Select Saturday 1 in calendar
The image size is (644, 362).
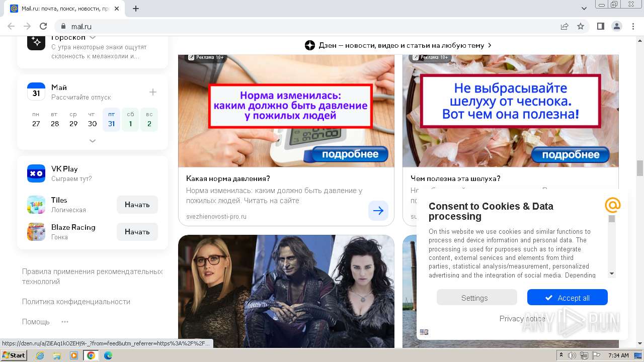[x=130, y=119]
